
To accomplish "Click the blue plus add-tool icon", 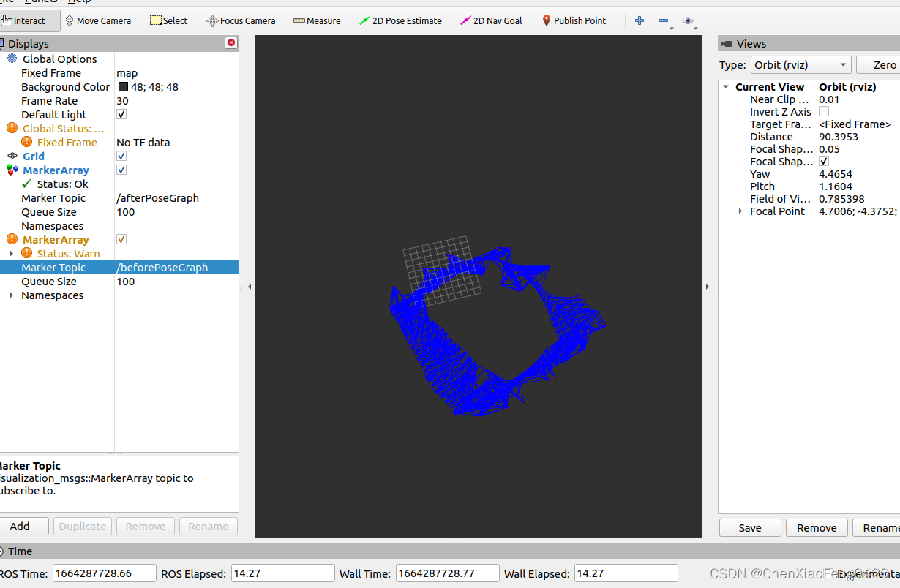I will 640,20.
